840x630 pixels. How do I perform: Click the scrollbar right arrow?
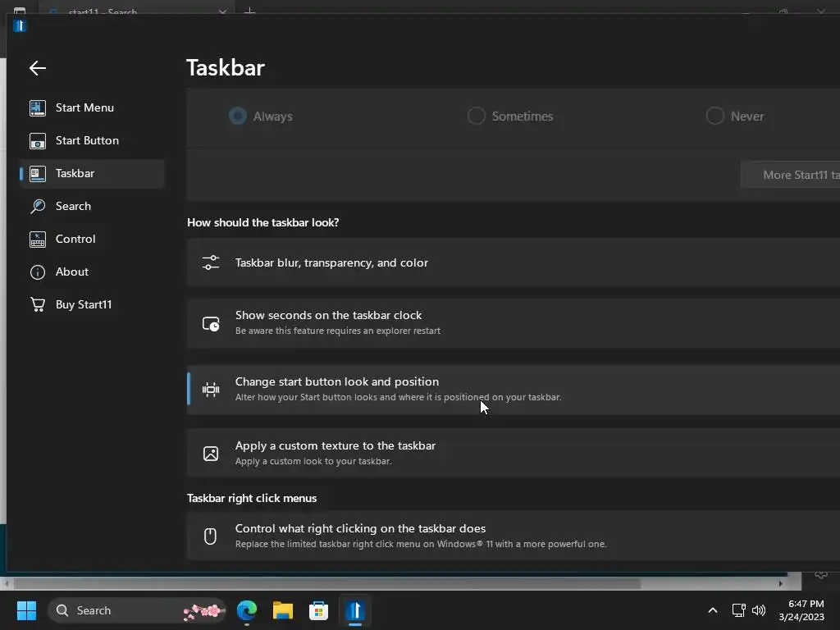(x=781, y=583)
